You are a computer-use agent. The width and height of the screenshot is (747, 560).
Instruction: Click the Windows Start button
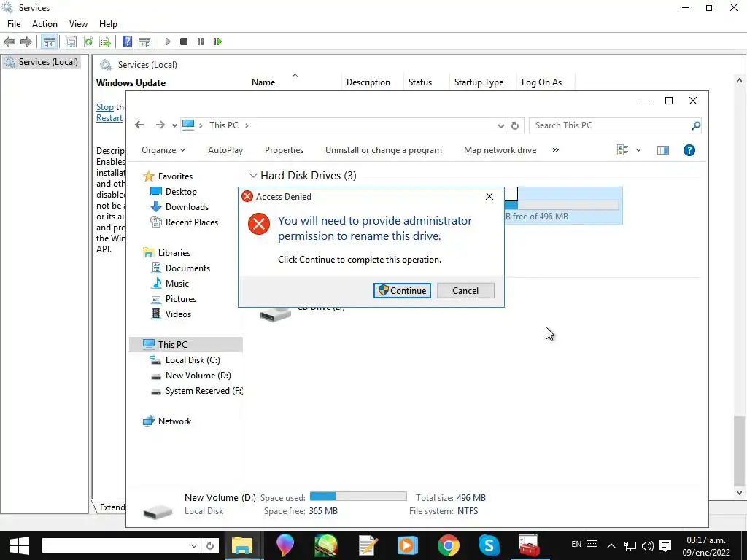(19, 545)
